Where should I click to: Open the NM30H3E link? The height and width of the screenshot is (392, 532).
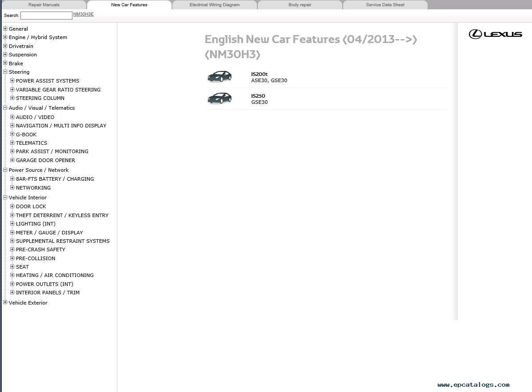coord(84,14)
